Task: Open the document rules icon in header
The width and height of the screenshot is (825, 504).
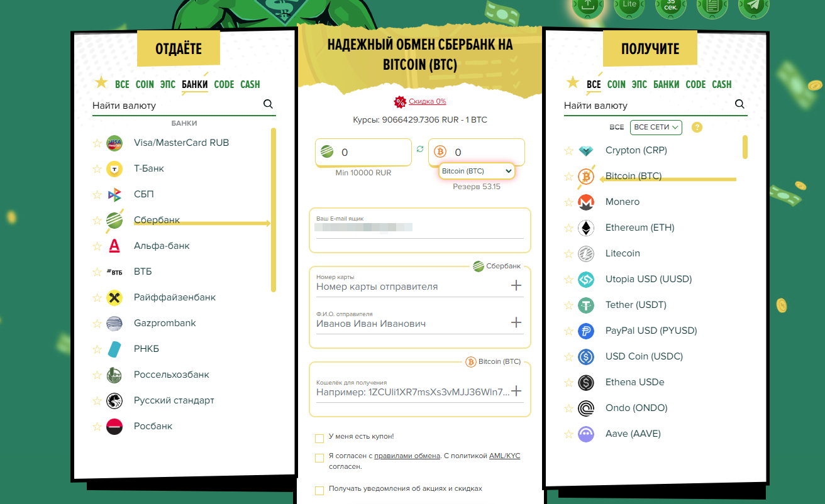Action: pos(712,5)
